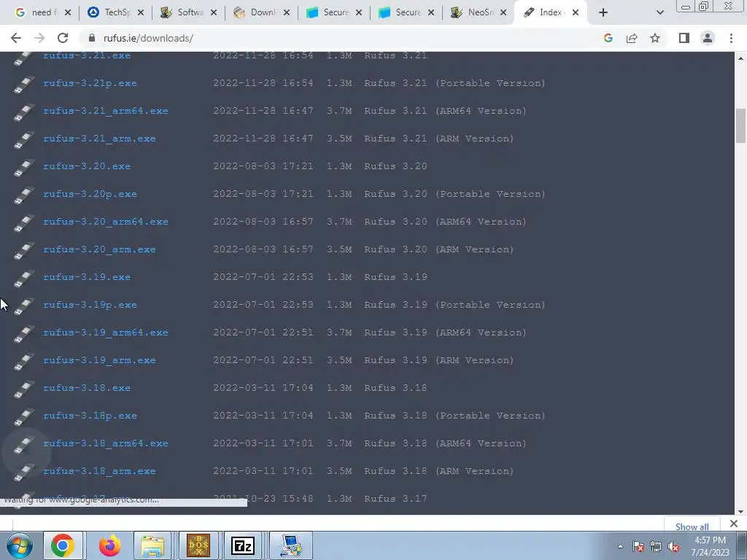Click Show all downloads

pos(692,526)
